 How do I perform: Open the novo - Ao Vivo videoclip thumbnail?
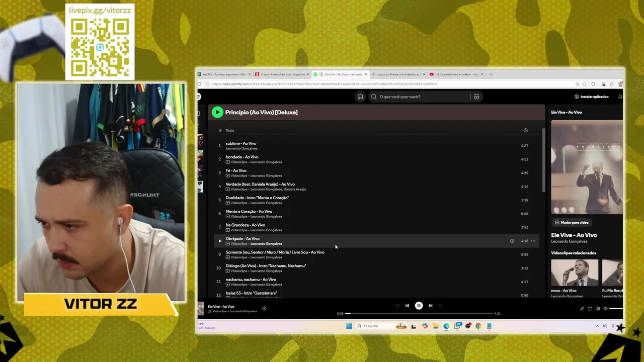575,273
